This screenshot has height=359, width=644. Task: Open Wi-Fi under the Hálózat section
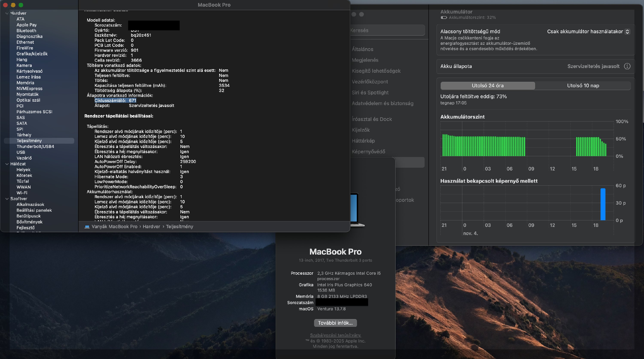[x=22, y=193]
